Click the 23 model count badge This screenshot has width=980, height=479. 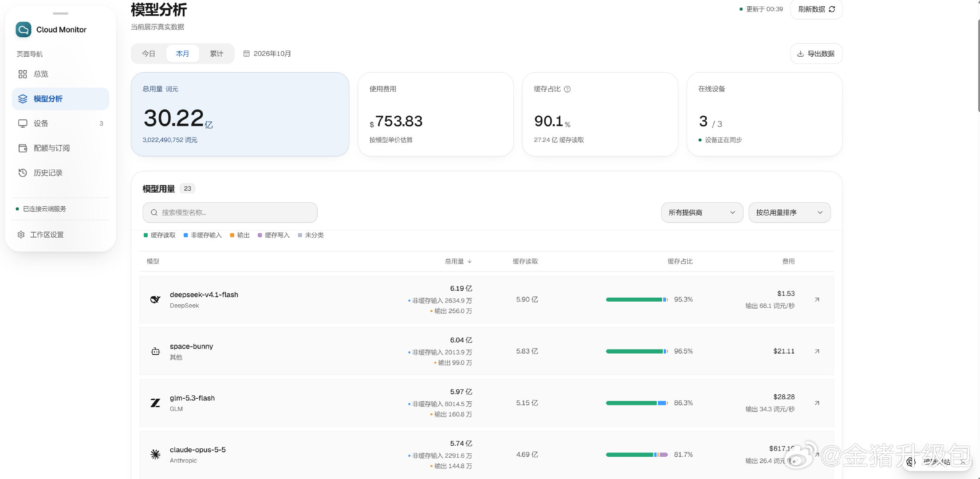tap(188, 188)
